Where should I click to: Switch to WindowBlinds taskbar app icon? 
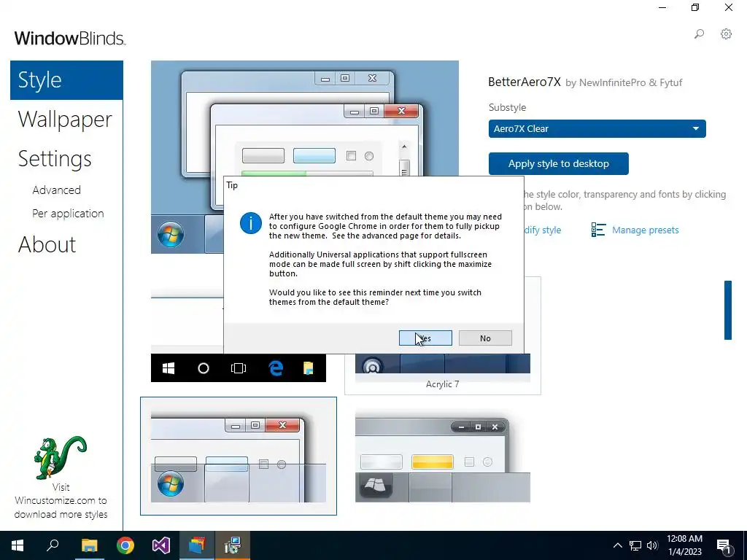[x=197, y=545]
